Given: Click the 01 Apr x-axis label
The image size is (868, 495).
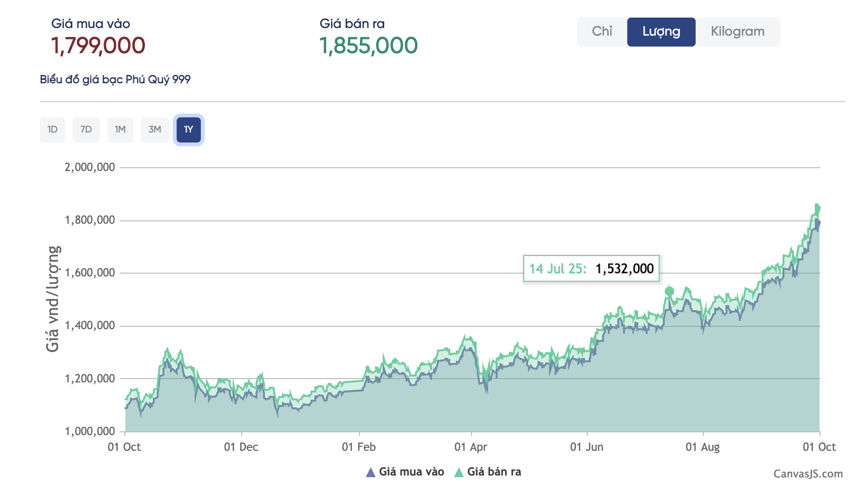Looking at the screenshot, I should (471, 447).
